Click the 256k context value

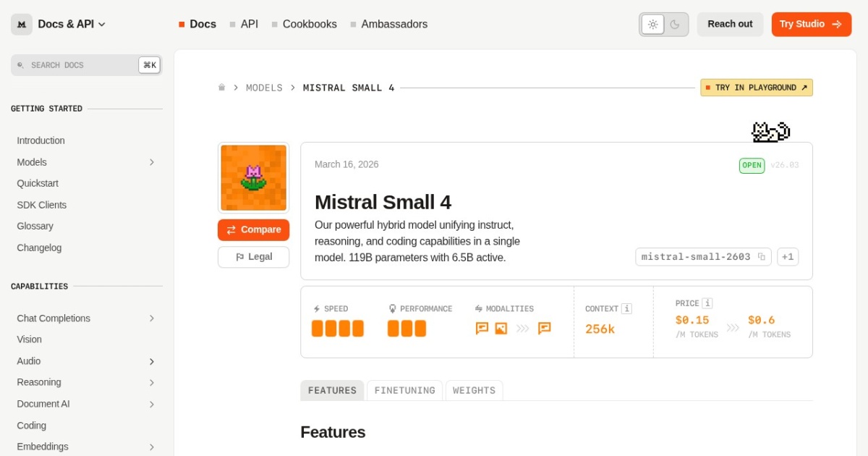(600, 329)
